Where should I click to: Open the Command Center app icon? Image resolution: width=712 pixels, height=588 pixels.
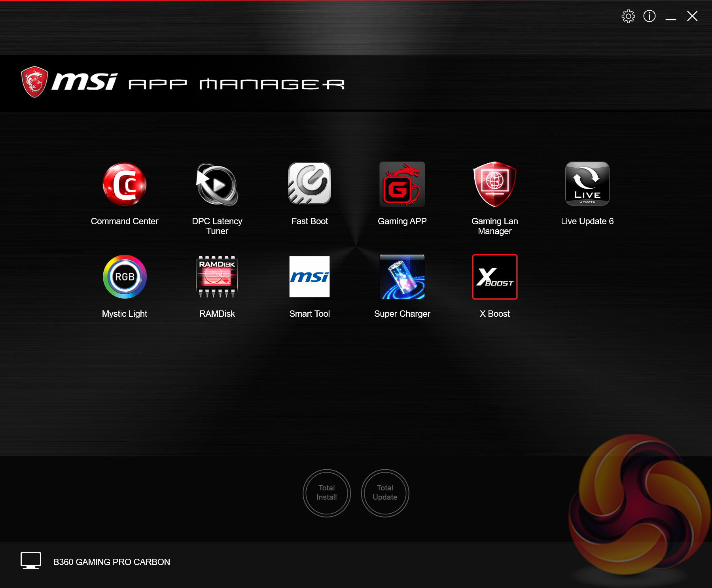pos(125,184)
